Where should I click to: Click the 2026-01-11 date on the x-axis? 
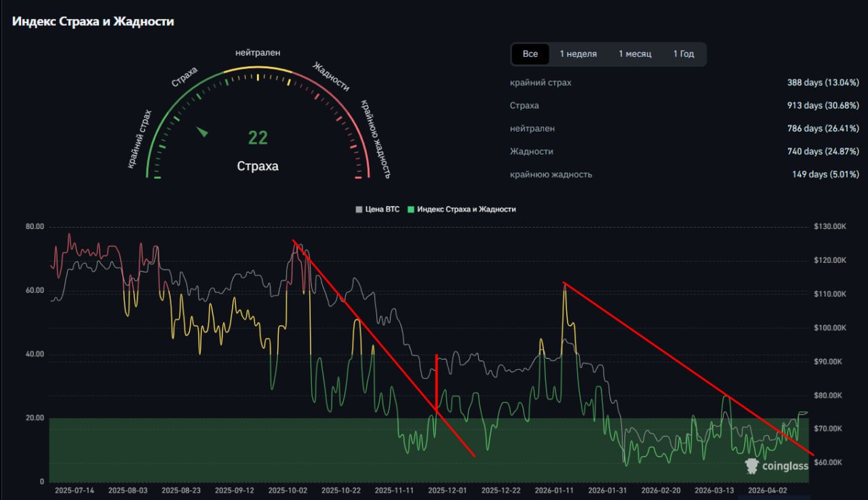[554, 490]
